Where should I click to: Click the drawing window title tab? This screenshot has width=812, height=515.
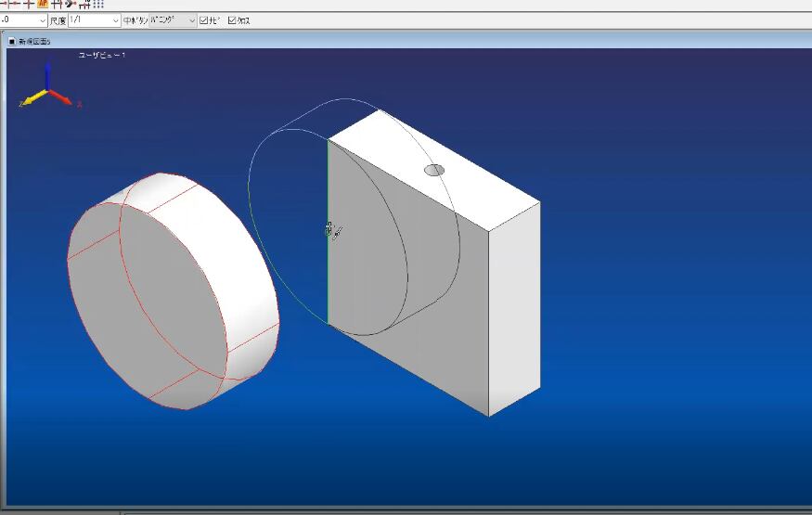tap(34, 41)
